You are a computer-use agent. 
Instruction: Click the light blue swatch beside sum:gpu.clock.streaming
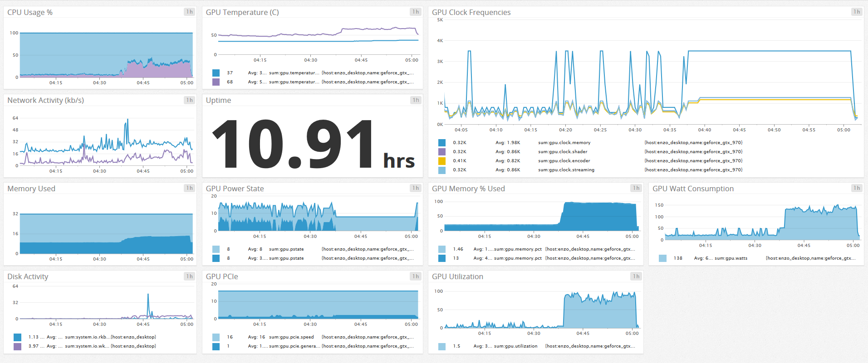442,170
